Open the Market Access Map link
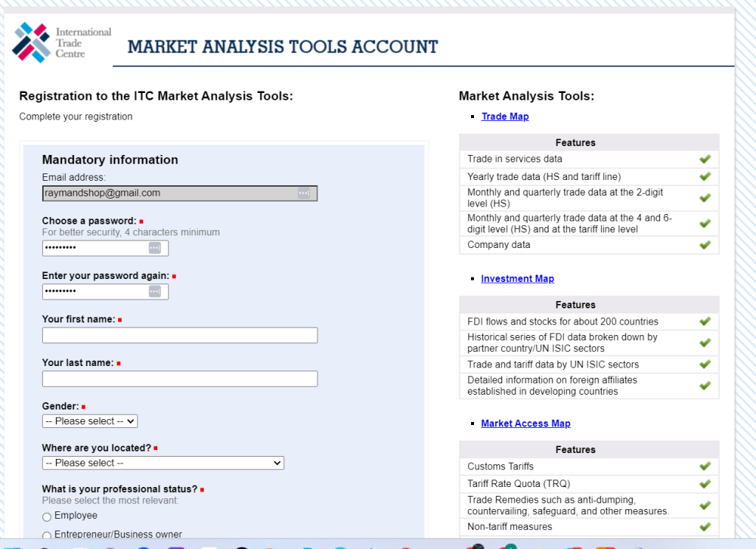This screenshot has width=756, height=549. pos(526,424)
